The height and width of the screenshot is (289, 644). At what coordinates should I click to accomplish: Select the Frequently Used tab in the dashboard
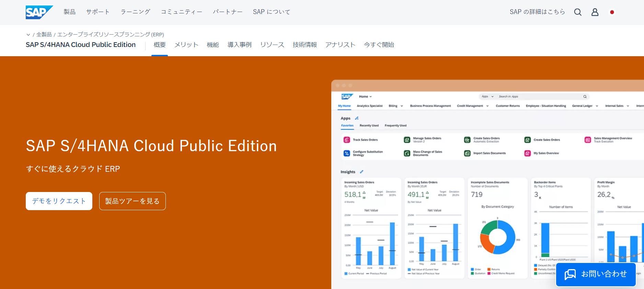coord(395,125)
